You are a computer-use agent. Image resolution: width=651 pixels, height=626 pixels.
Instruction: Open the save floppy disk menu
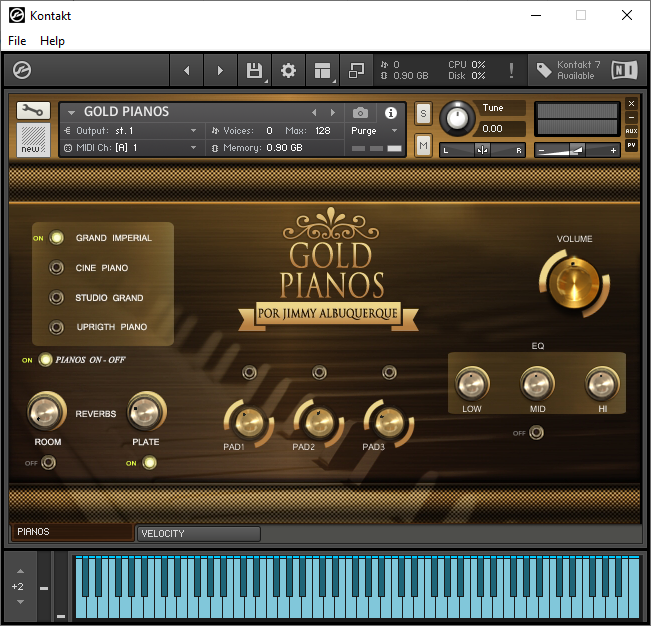click(255, 71)
